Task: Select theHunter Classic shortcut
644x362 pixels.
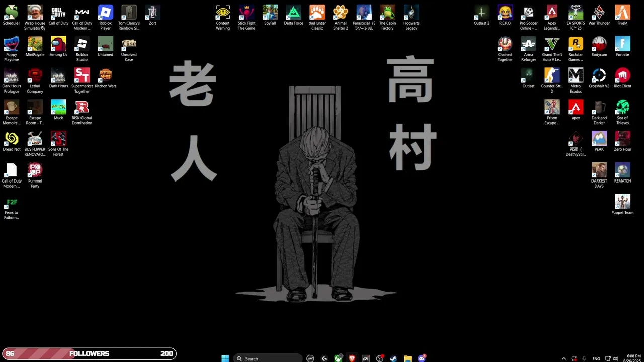Action: 317,18
